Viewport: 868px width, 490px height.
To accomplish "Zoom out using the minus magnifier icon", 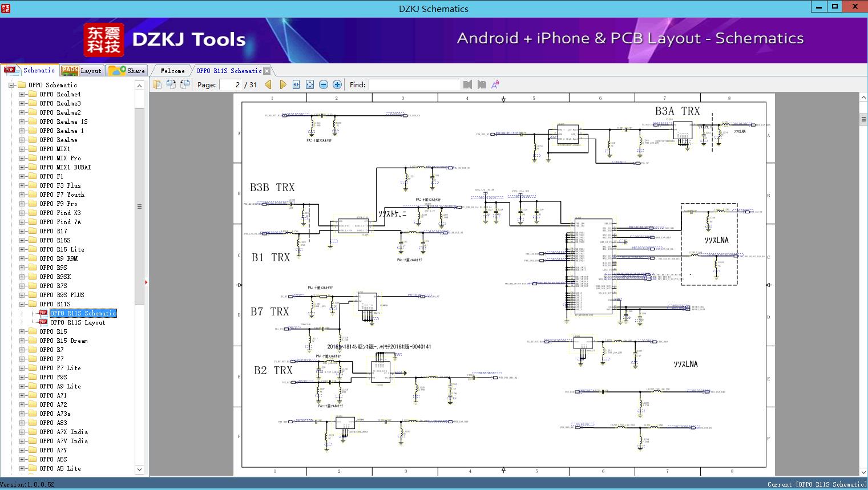I will (323, 84).
